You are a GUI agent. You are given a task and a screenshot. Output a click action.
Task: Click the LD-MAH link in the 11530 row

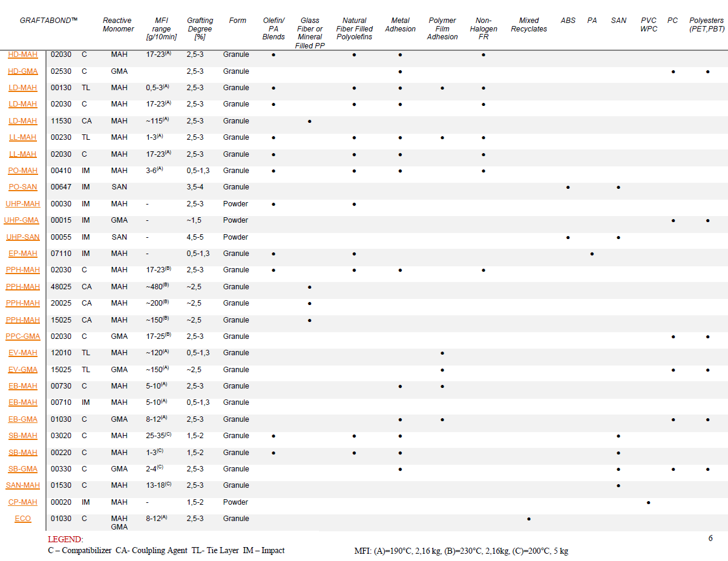point(22,121)
